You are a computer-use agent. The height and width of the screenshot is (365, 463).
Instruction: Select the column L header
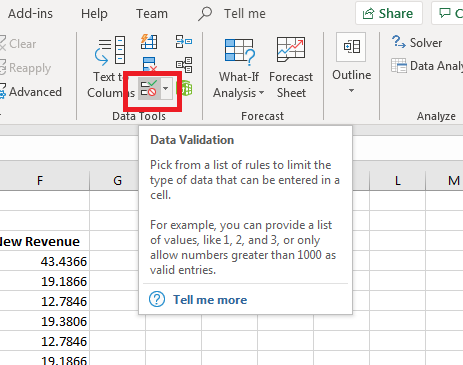(x=398, y=181)
